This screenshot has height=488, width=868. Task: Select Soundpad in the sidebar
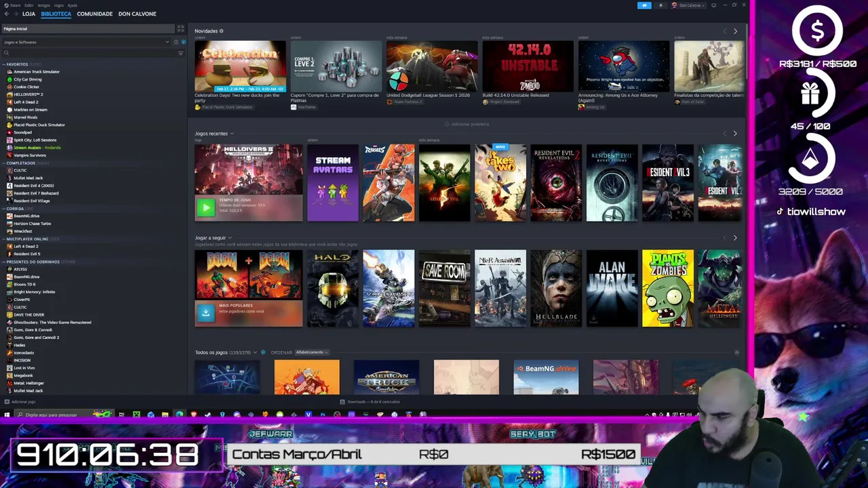(x=22, y=132)
